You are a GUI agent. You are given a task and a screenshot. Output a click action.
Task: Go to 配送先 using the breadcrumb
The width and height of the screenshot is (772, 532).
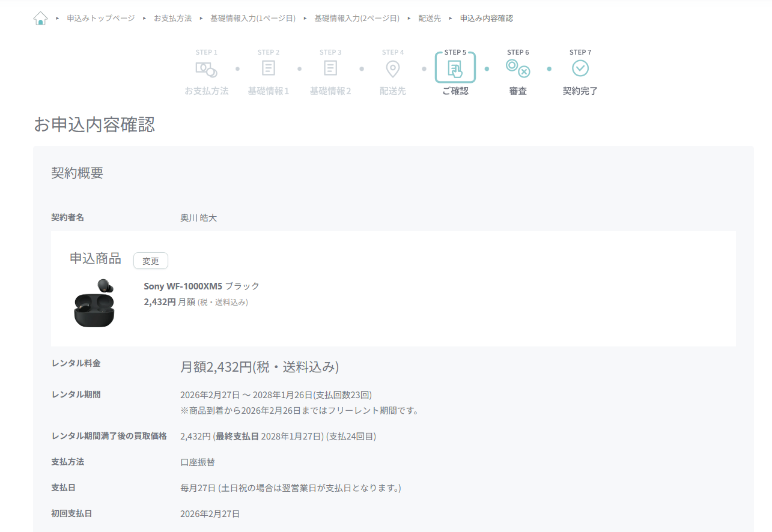(430, 18)
